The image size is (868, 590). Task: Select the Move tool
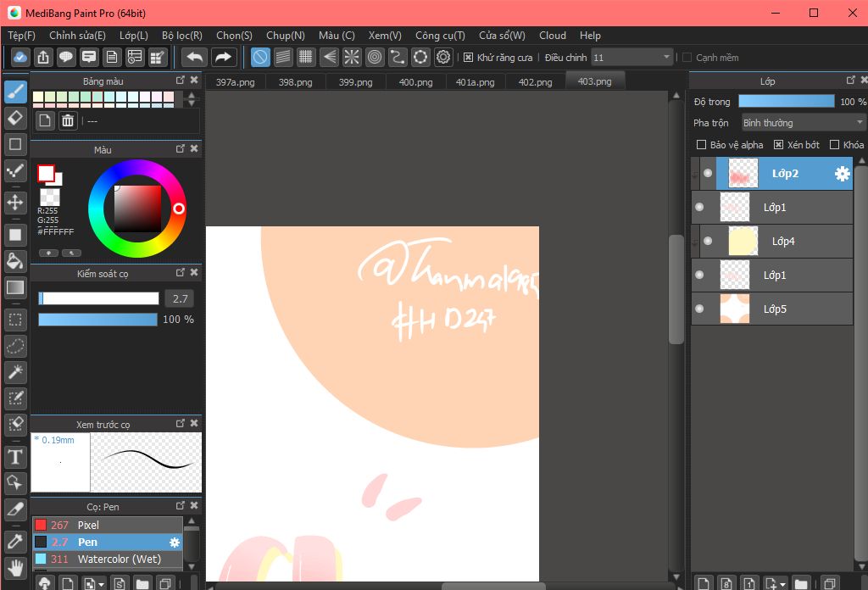(15, 202)
